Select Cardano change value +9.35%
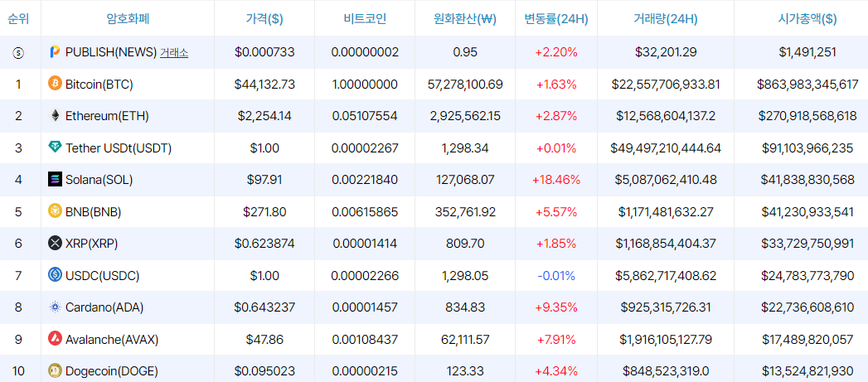This screenshot has width=868, height=382. click(x=556, y=307)
